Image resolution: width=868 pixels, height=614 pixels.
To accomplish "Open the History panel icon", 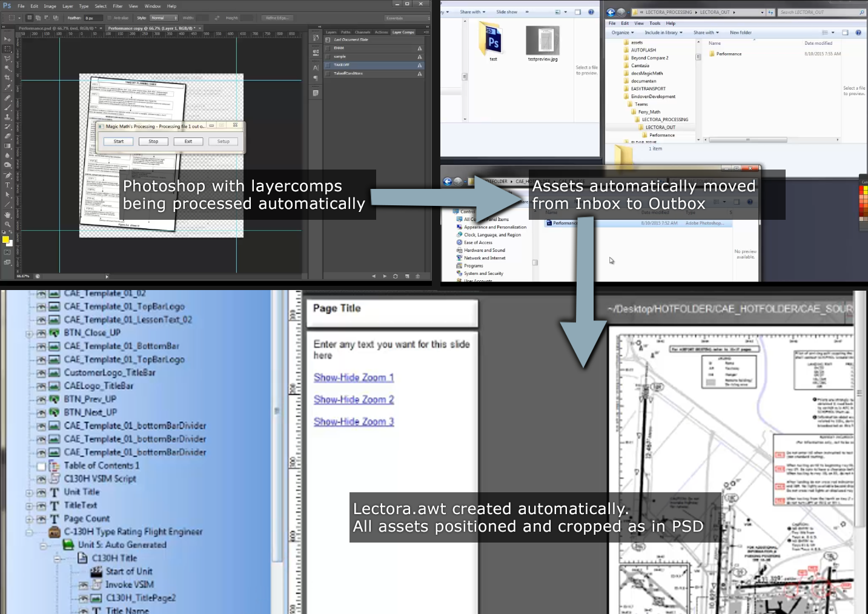I will coord(316,38).
